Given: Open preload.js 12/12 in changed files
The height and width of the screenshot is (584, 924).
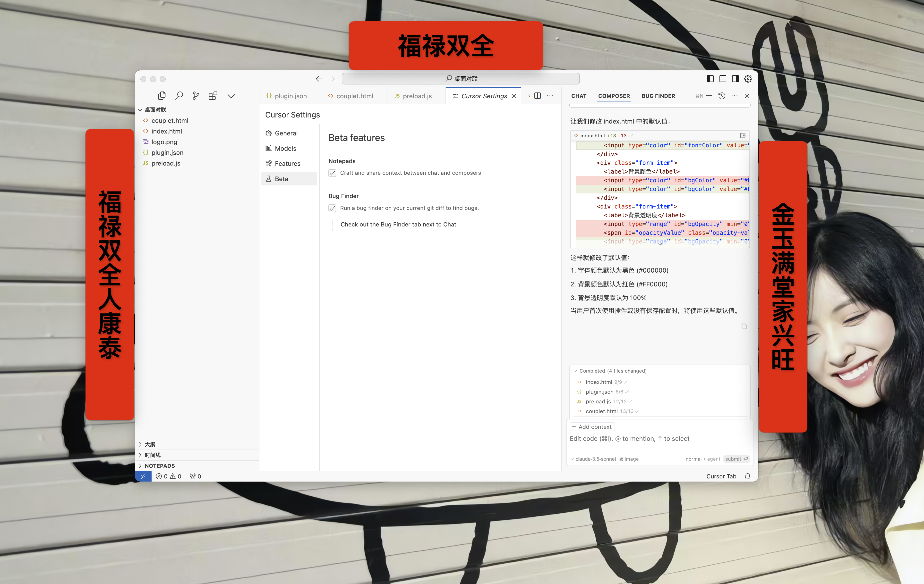Looking at the screenshot, I should click(660, 401).
